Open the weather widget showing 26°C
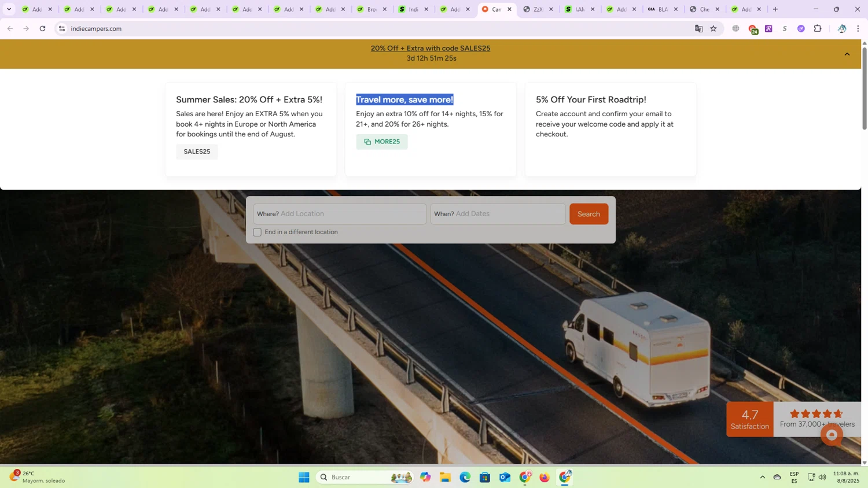 (x=38, y=477)
